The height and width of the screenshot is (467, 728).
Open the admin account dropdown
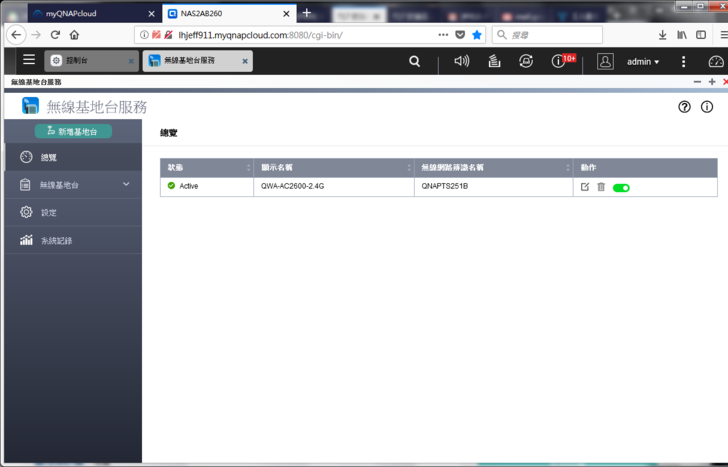point(643,62)
